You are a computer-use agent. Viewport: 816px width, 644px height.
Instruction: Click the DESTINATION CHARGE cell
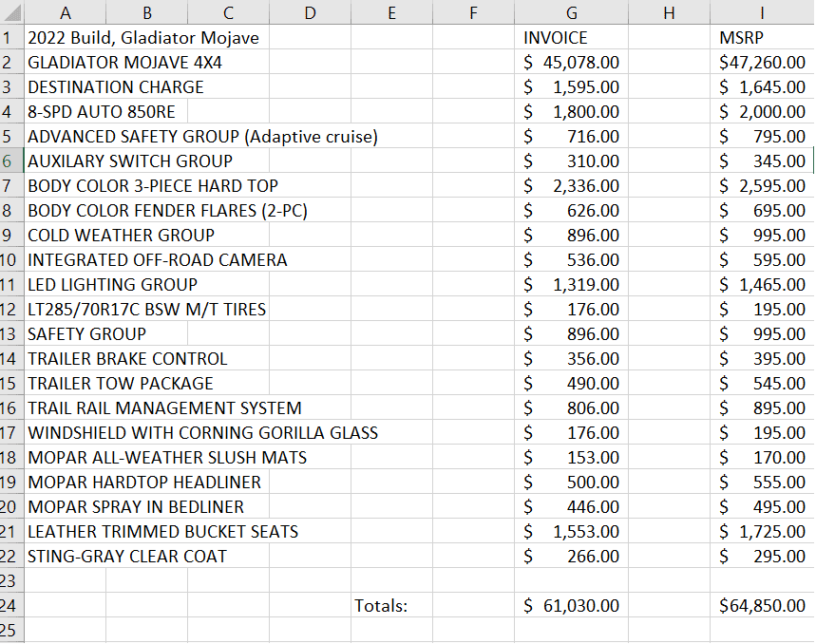pos(116,86)
